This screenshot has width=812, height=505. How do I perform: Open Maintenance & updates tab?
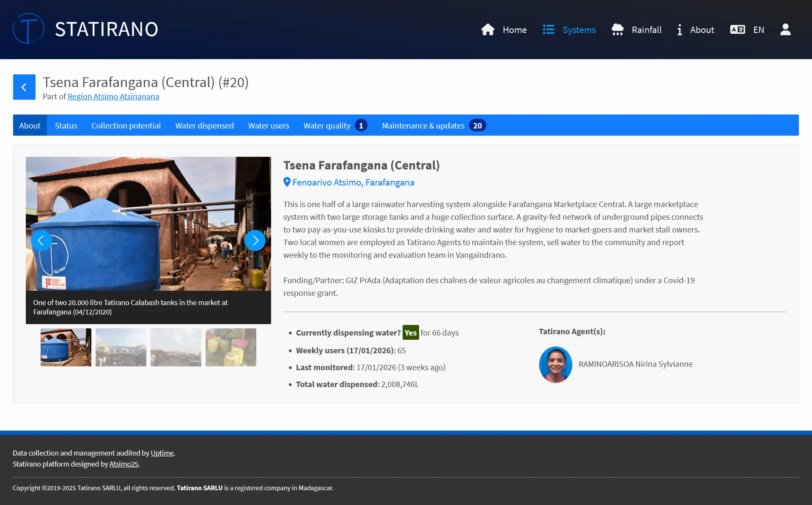(x=423, y=126)
